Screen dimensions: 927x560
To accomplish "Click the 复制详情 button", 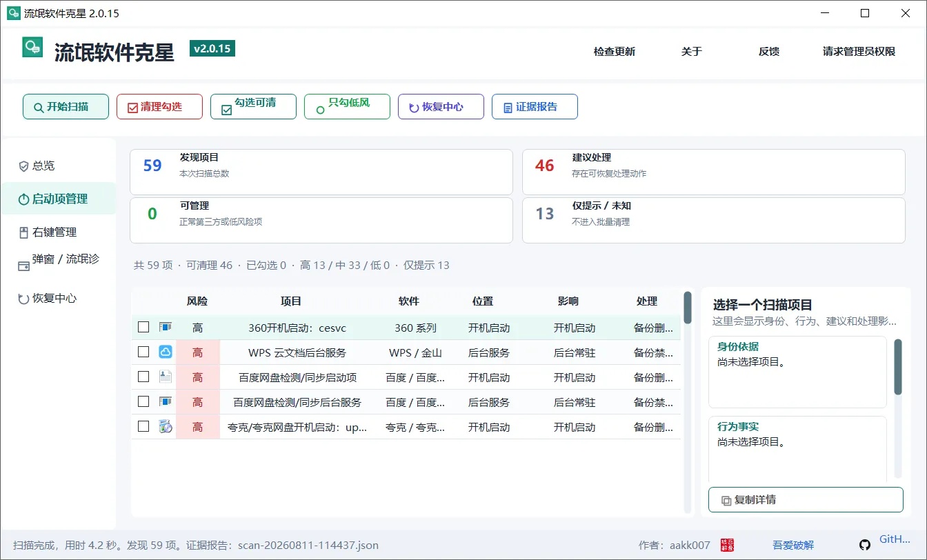I will click(806, 500).
